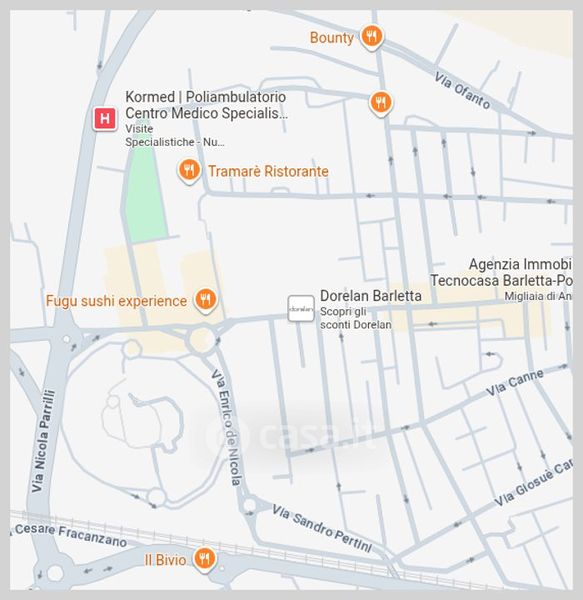Click the Via Ofanto street label
Screen dimensions: 583x600
tap(462, 91)
